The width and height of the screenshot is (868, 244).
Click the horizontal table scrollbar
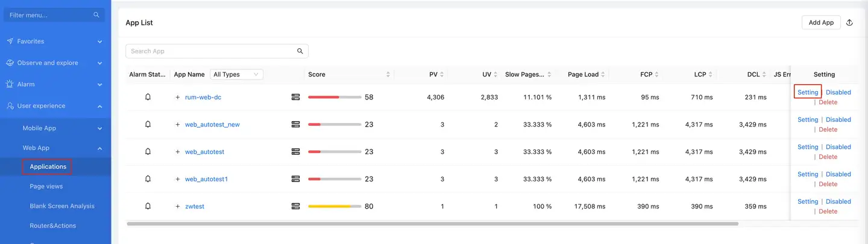tap(432, 224)
